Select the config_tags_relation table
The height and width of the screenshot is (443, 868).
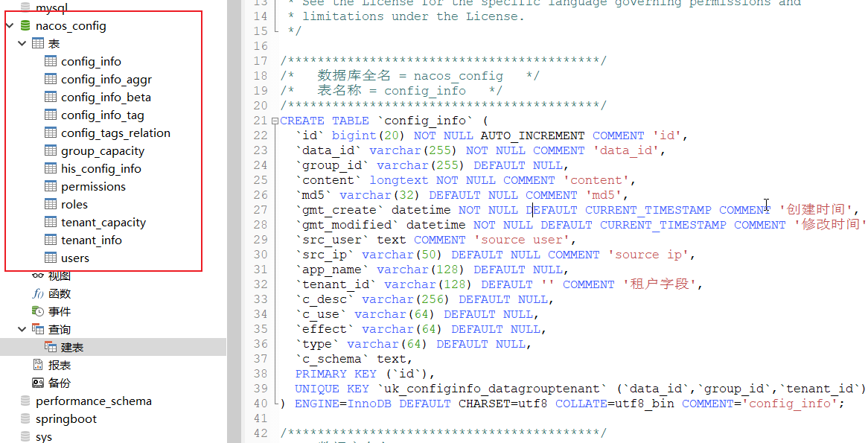coord(115,133)
